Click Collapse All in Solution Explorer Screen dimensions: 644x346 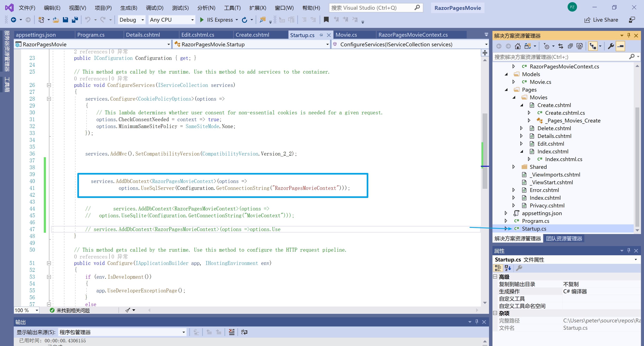[570, 46]
